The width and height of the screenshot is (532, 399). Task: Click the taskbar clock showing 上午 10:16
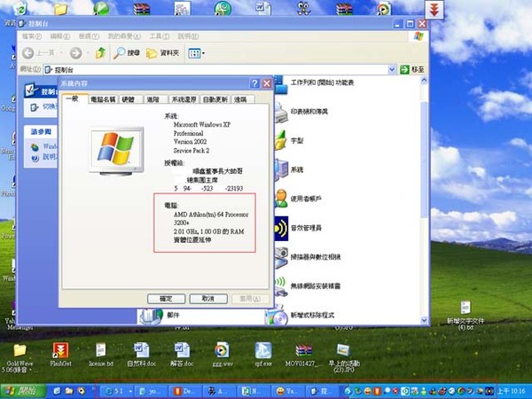pyautogui.click(x=511, y=391)
